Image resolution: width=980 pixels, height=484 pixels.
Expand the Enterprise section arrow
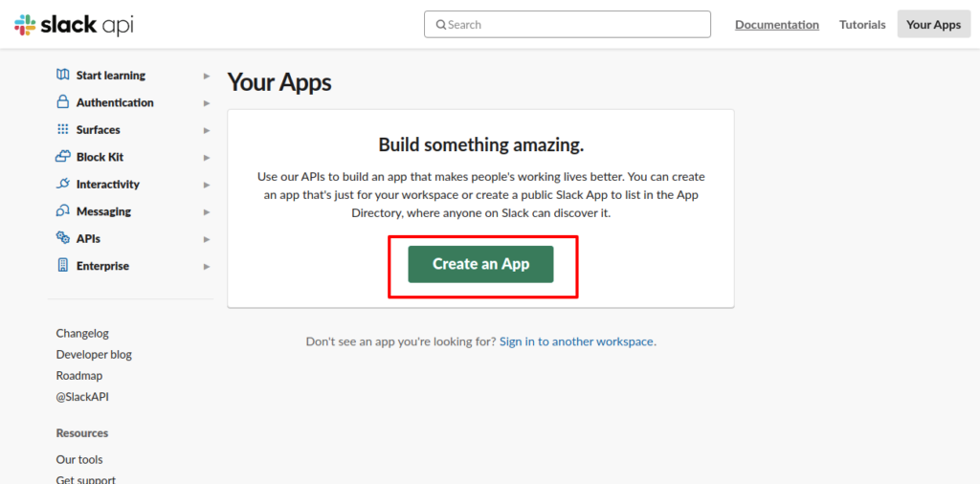coord(207,267)
